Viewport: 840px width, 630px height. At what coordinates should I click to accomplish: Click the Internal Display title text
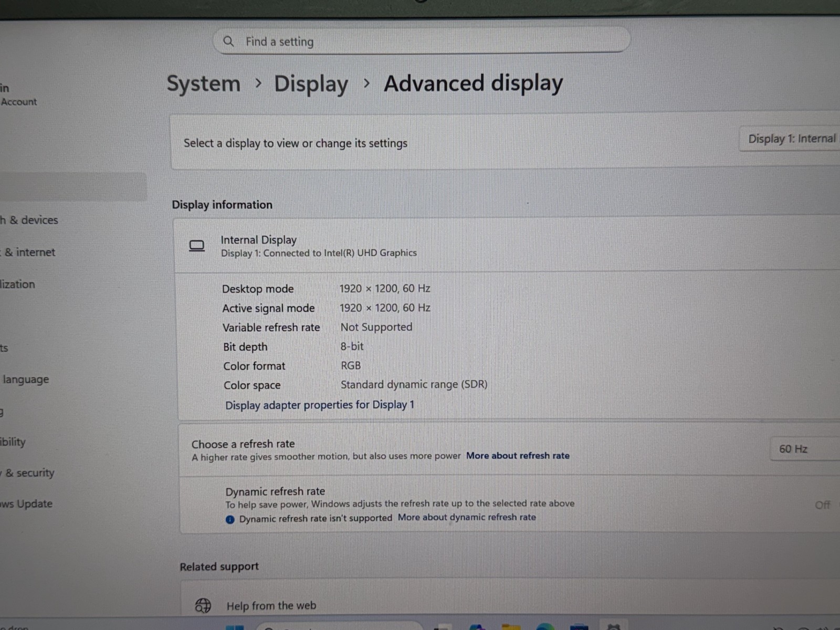[x=258, y=240]
